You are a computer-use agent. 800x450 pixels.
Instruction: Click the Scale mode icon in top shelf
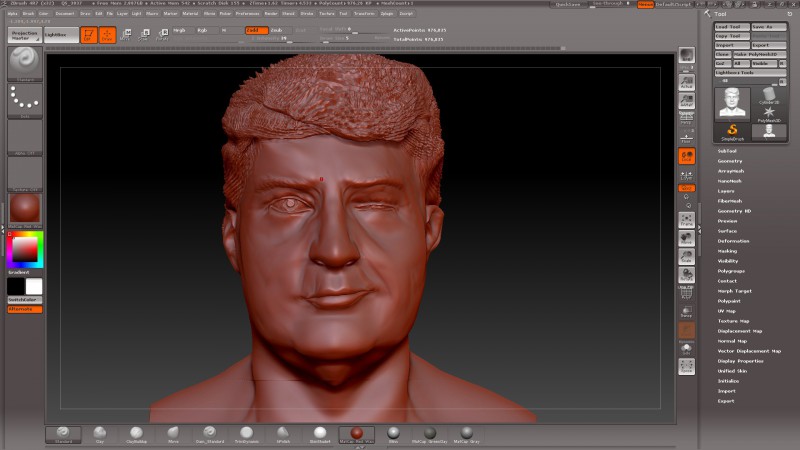point(144,35)
